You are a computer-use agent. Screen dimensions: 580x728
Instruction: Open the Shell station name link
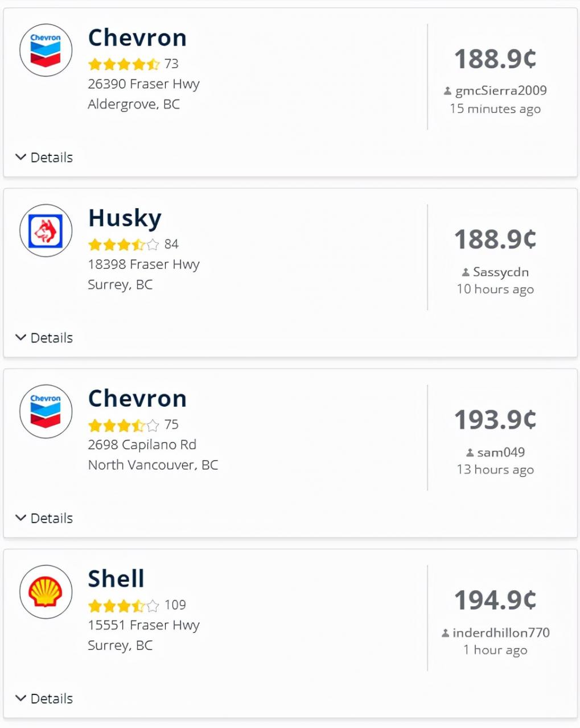point(116,579)
